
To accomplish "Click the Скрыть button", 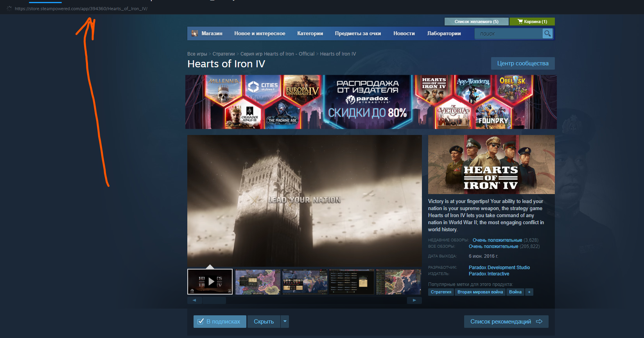I will tap(264, 322).
